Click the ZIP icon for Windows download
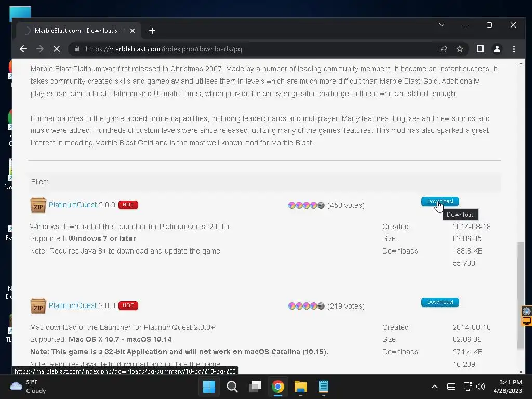 (38, 205)
